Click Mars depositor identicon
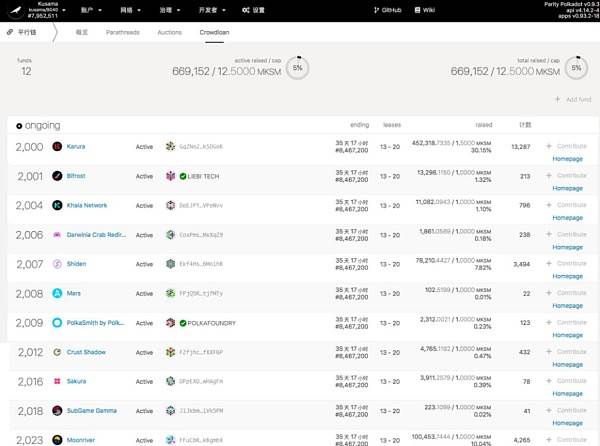600x446 pixels. click(170, 293)
